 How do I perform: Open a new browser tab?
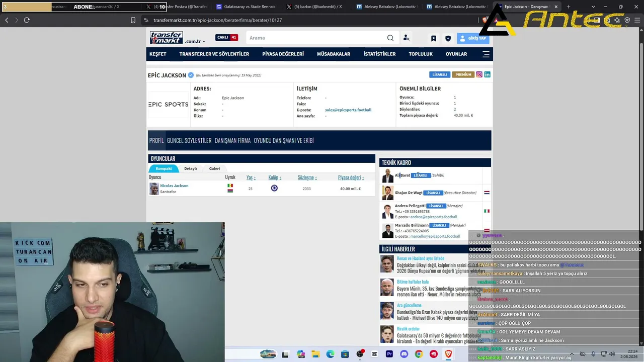pyautogui.click(x=569, y=7)
